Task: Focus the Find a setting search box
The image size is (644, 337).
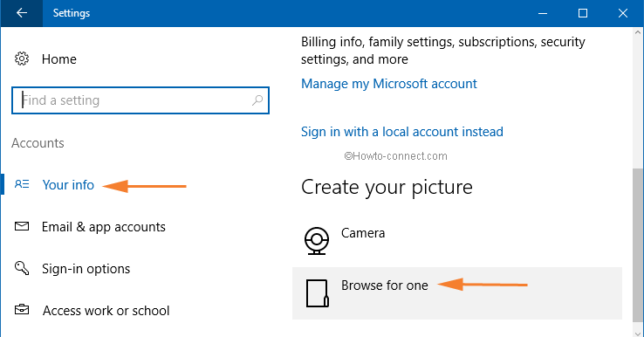Action: (x=140, y=100)
